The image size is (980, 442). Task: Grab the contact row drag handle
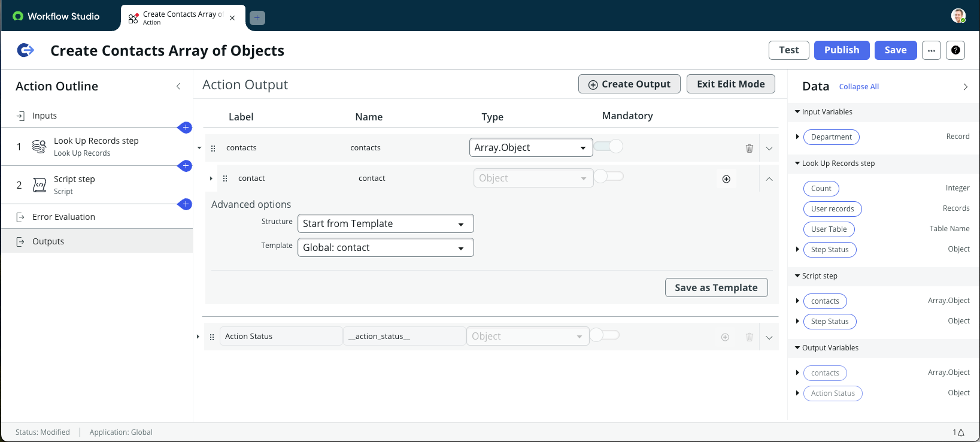click(225, 178)
